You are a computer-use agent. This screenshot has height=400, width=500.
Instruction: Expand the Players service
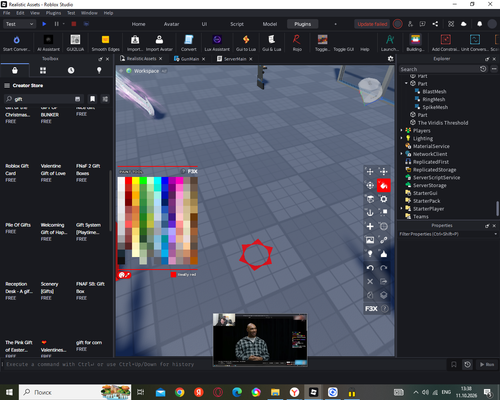(402, 130)
